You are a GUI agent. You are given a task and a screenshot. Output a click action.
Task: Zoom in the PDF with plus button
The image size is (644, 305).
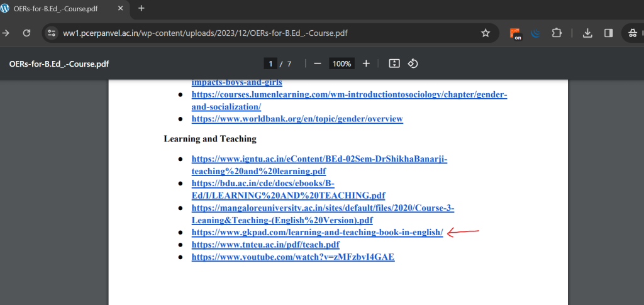(x=367, y=64)
